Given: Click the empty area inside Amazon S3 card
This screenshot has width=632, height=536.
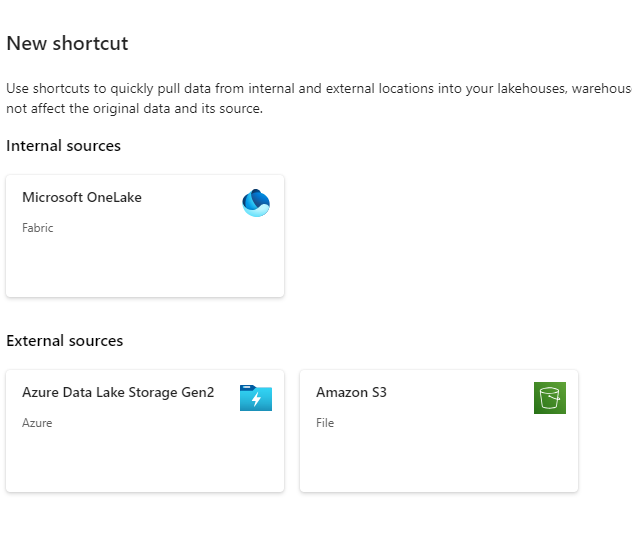Looking at the screenshot, I should point(438,460).
